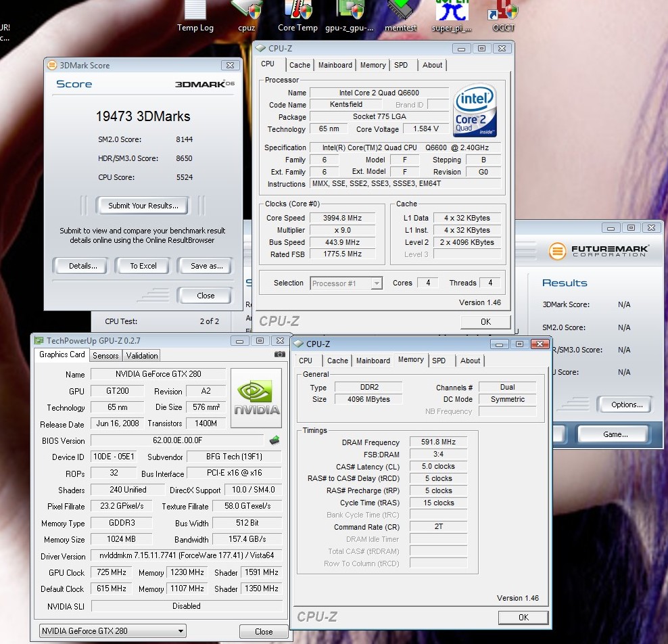Export score To Excel

pyautogui.click(x=143, y=266)
